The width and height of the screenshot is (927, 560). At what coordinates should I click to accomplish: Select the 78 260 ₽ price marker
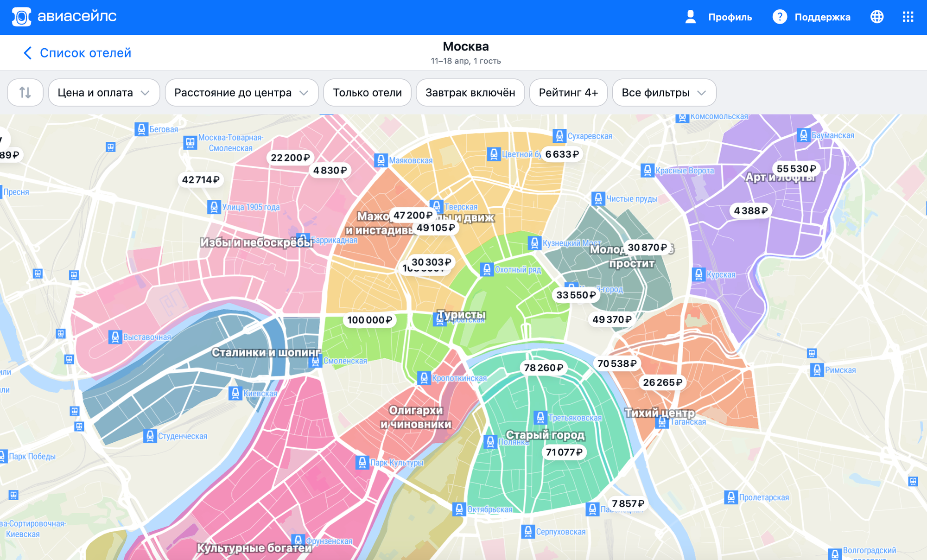pos(544,368)
